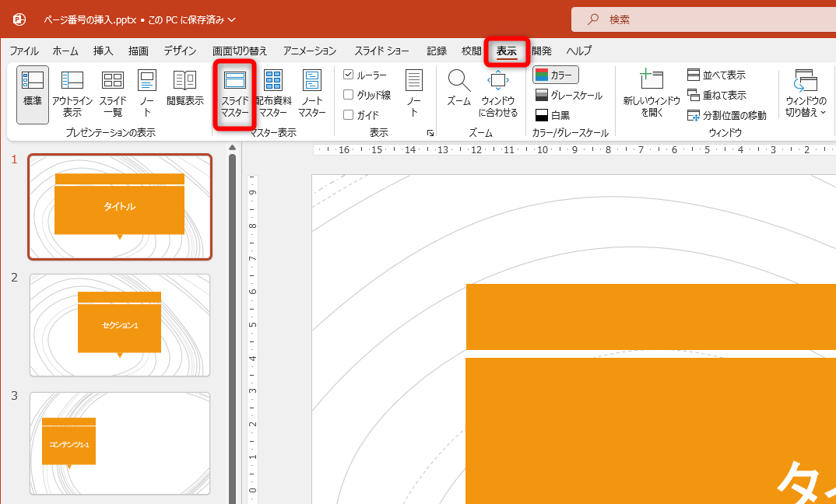
Task: Open the スライド ショー tab
Action: (x=381, y=51)
